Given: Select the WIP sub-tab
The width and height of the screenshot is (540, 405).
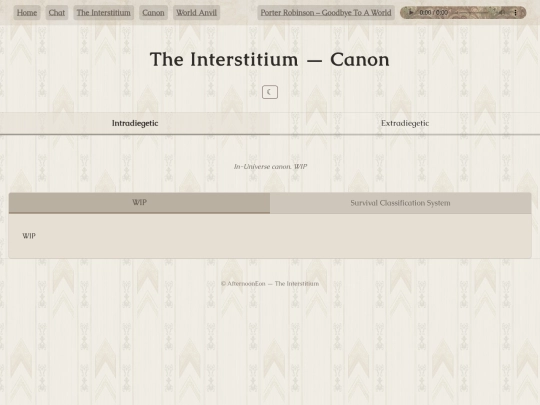Looking at the screenshot, I should tap(139, 203).
